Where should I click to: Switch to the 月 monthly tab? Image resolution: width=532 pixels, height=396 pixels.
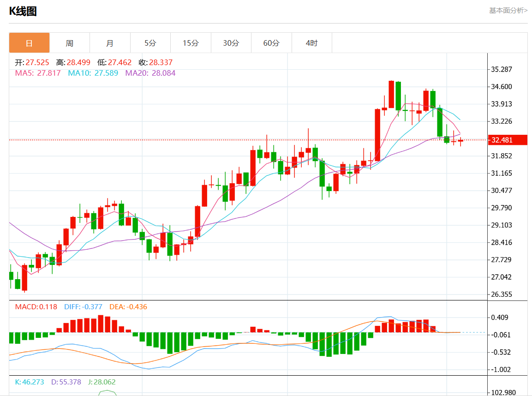(110, 43)
